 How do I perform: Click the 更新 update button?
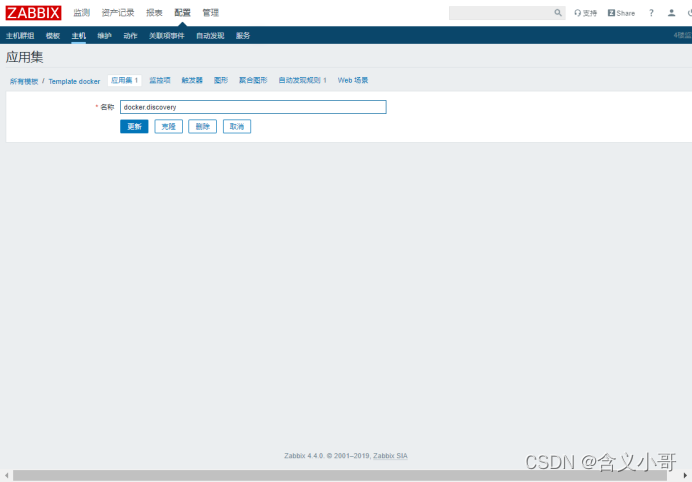pos(134,127)
